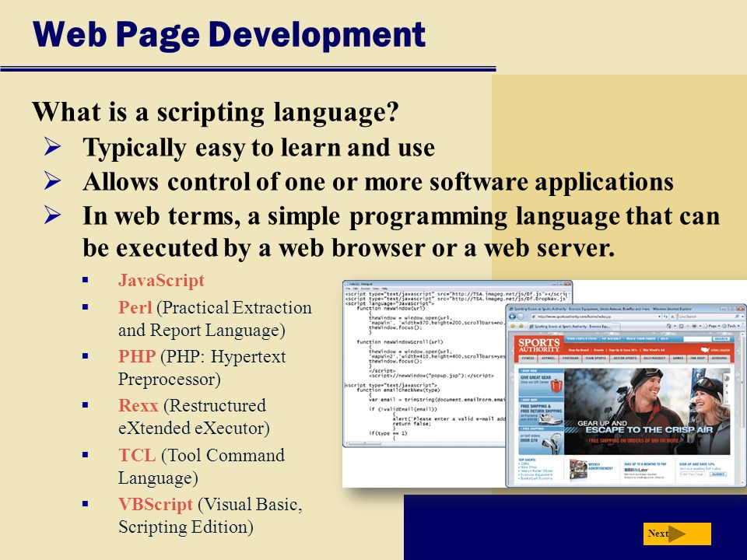Click 'function newWindowScroll(url)' code line
Image resolution: width=747 pixels, height=560 pixels.
coord(400,342)
